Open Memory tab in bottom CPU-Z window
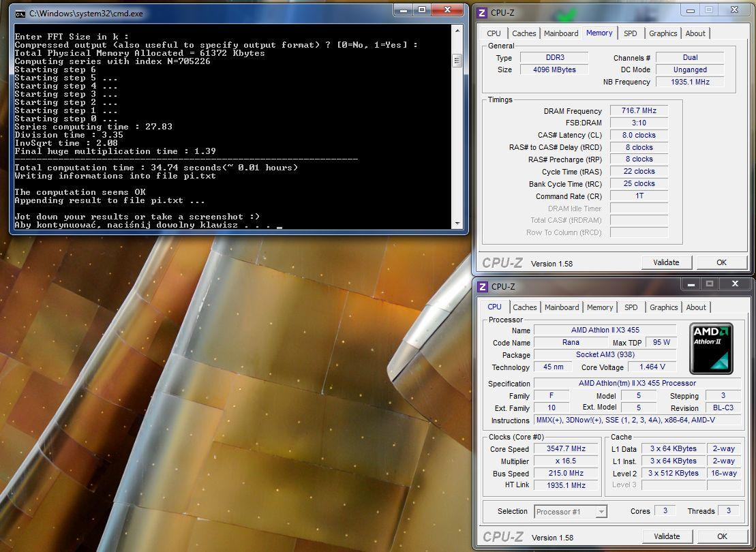 tap(600, 307)
